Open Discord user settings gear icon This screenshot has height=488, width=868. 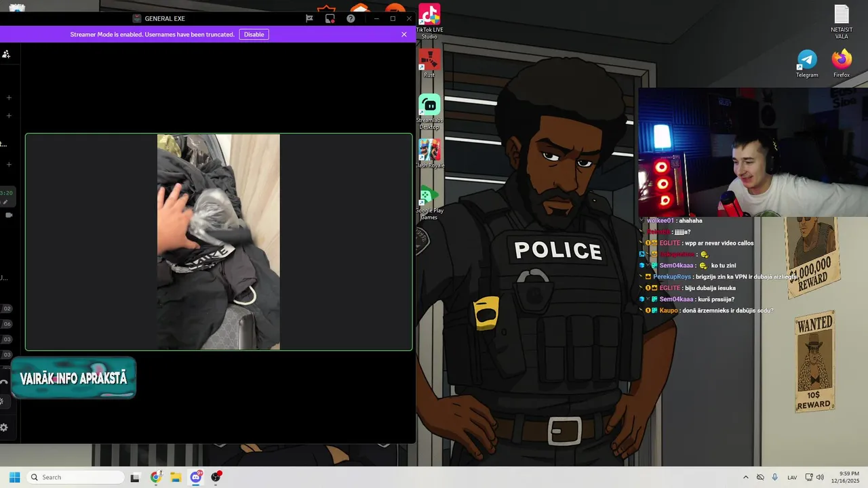pyautogui.click(x=4, y=428)
